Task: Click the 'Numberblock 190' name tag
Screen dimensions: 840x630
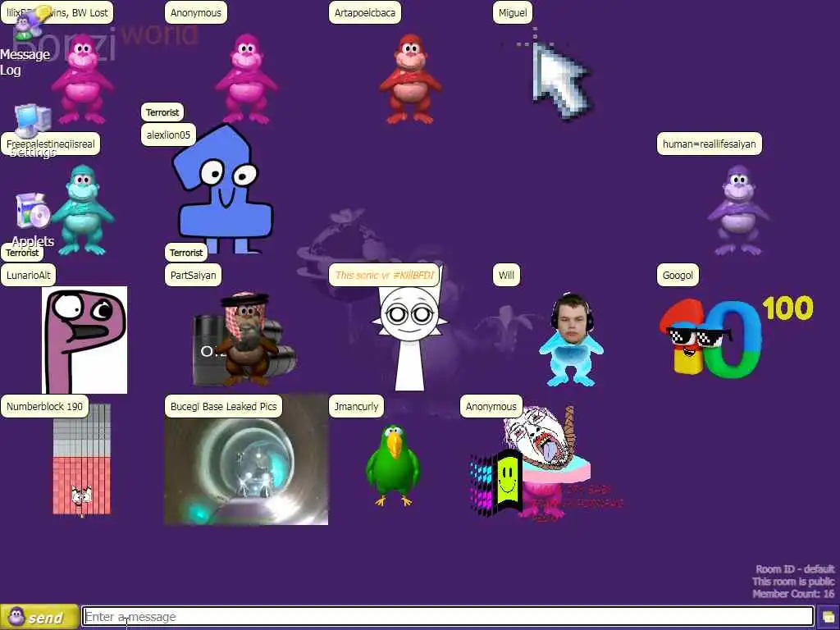Action: tap(44, 406)
